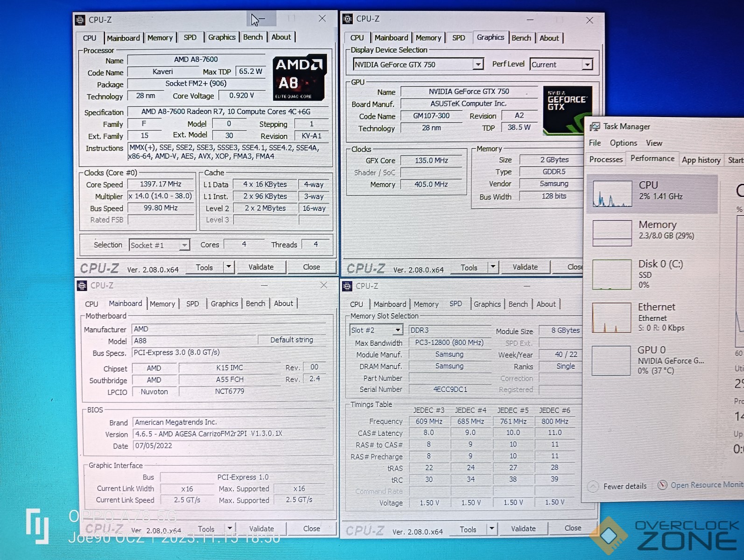744x560 pixels.
Task: Click Code Name GM107-300 field
Action: [x=431, y=116]
